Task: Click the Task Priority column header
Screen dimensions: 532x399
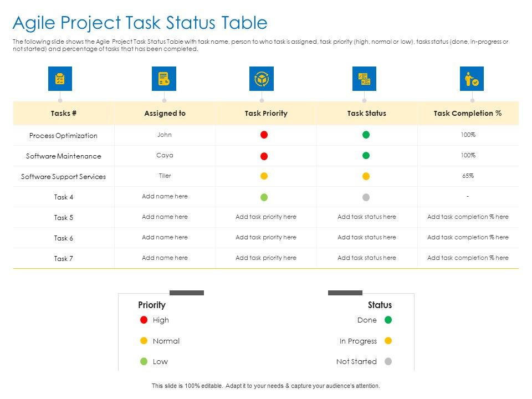Action: coord(266,113)
